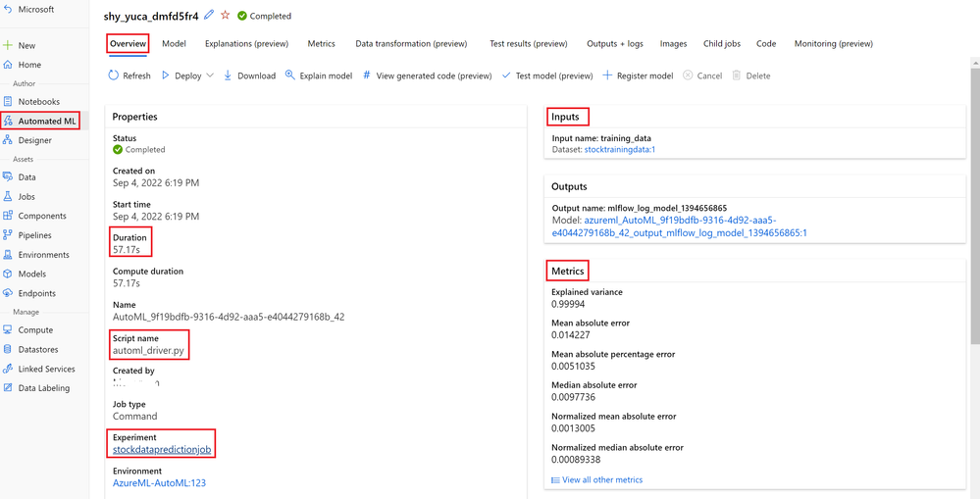Open Linked Services via its icon

click(8, 369)
